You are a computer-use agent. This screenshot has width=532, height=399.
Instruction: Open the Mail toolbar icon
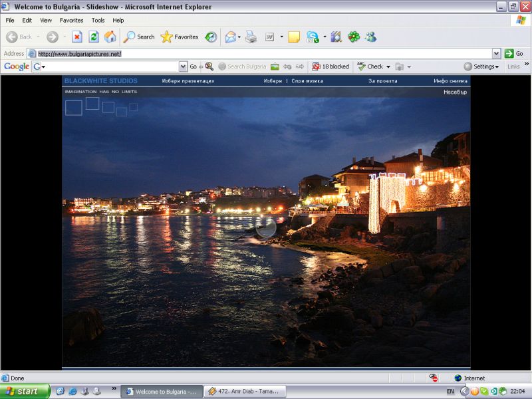[x=231, y=37]
